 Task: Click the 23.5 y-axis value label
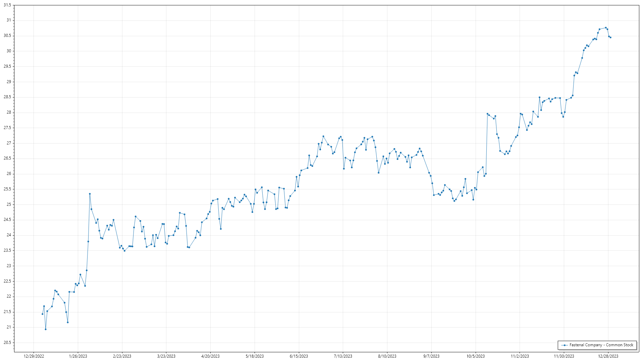click(7, 251)
